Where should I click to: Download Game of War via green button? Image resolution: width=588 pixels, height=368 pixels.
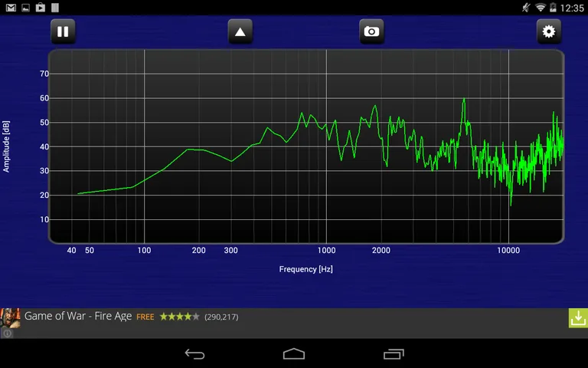click(578, 318)
